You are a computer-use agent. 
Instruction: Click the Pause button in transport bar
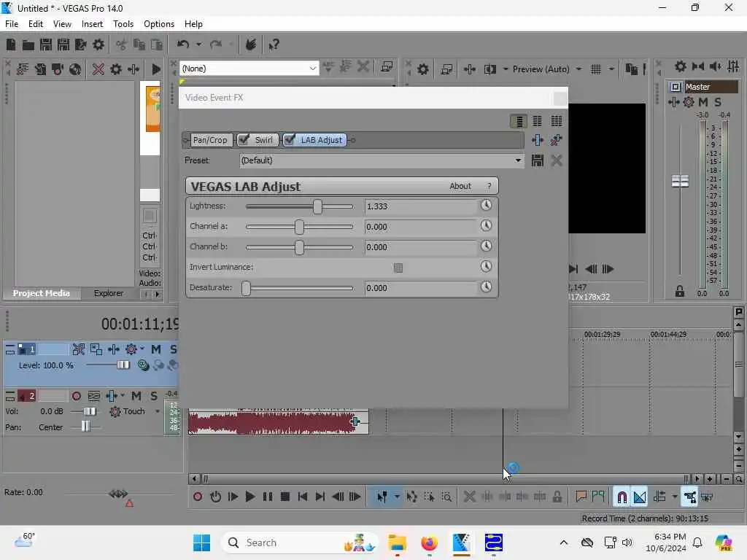267,497
